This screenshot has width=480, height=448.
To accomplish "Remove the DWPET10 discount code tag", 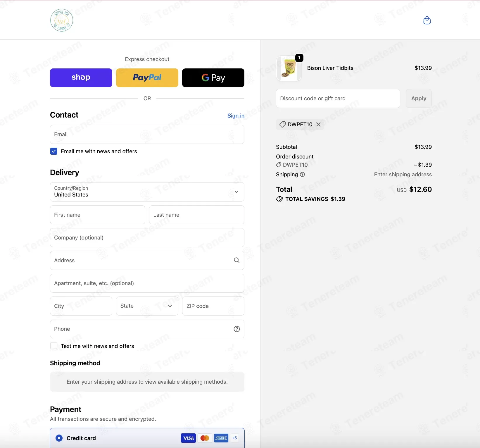I will coord(318,124).
